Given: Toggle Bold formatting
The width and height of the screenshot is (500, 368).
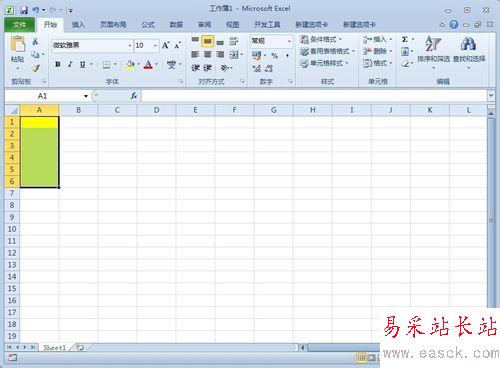Looking at the screenshot, I should tap(58, 64).
